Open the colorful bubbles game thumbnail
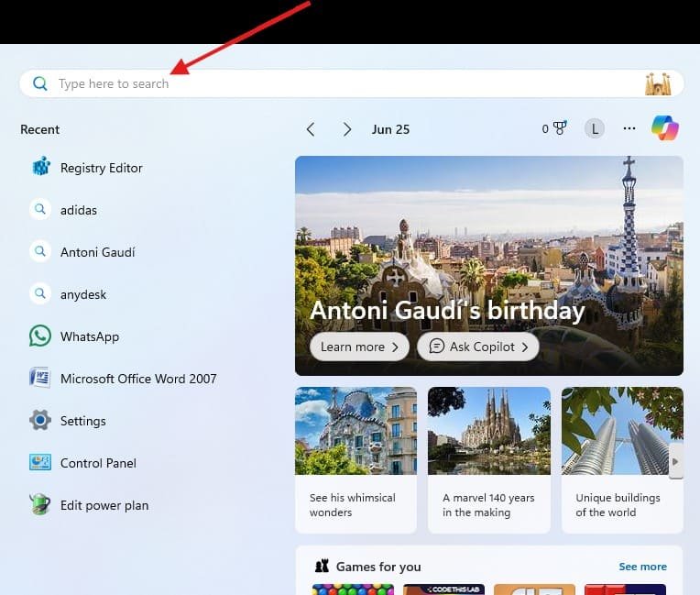700x595 pixels. [353, 589]
